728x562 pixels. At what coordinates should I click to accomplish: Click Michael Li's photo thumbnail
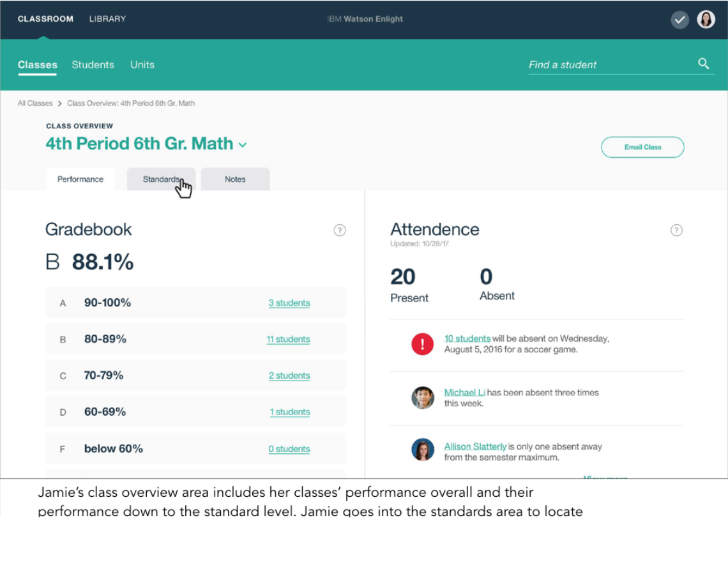423,398
